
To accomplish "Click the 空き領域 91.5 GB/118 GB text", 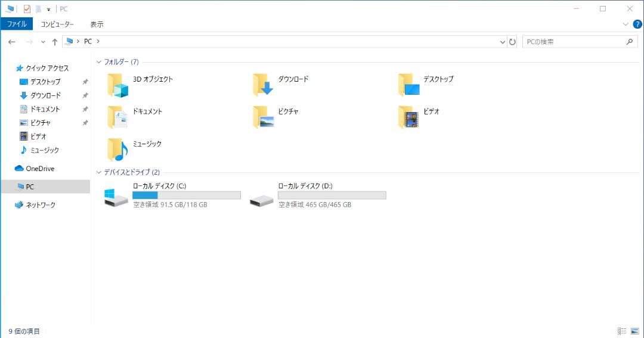I will coord(171,204).
